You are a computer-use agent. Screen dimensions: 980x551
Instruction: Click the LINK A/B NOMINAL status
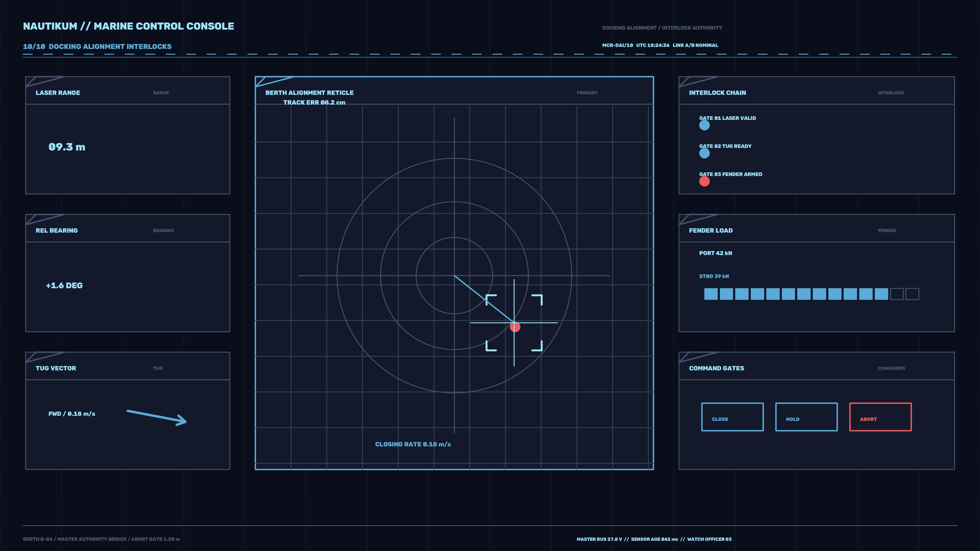point(695,45)
